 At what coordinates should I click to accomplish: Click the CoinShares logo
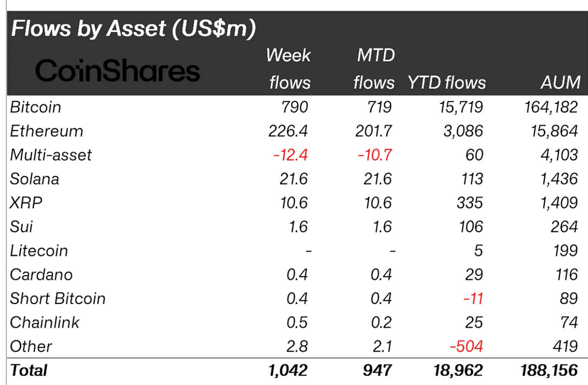pos(117,71)
